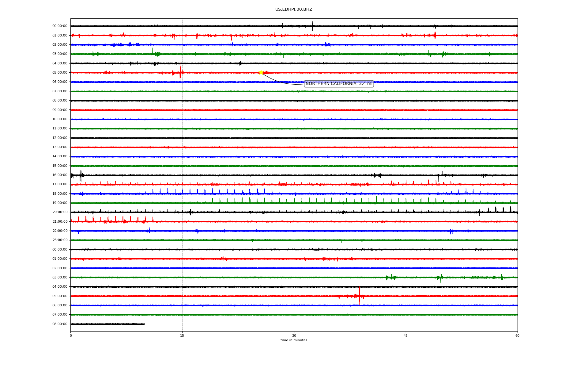Select the 15 tick on the x-axis
This screenshot has width=588, height=368.
pos(182,335)
